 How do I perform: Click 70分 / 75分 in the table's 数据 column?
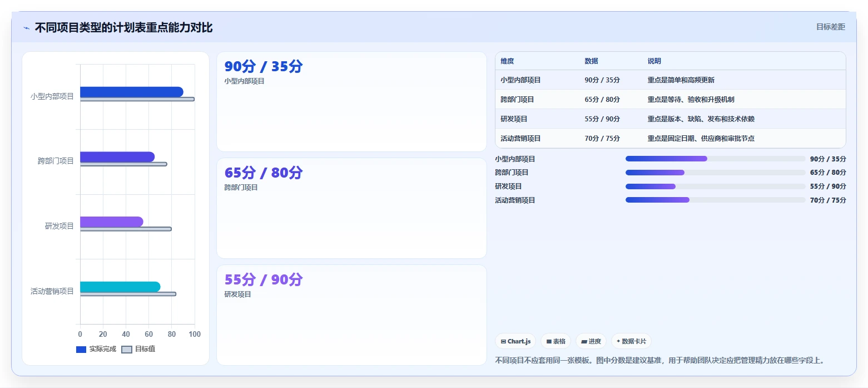point(602,139)
